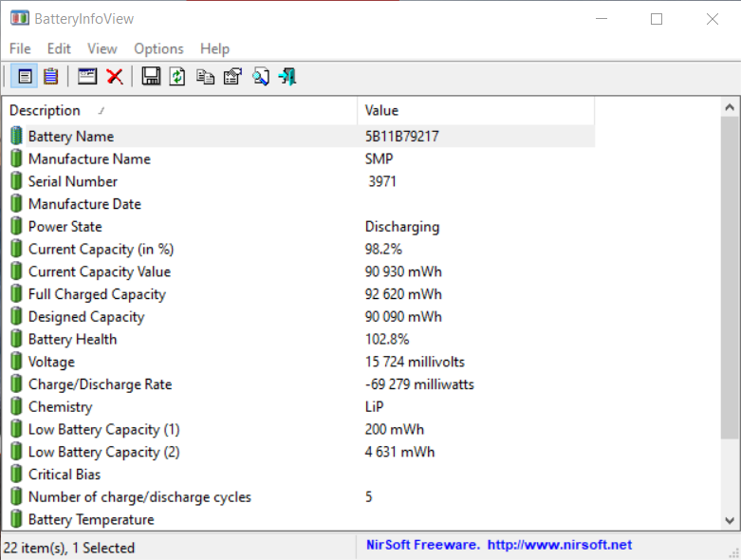Click the value 102.8%

pyautogui.click(x=387, y=339)
